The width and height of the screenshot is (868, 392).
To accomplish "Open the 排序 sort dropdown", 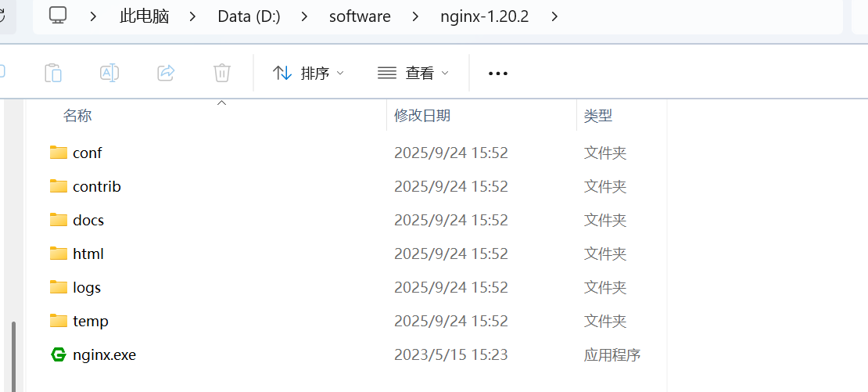I will click(308, 73).
